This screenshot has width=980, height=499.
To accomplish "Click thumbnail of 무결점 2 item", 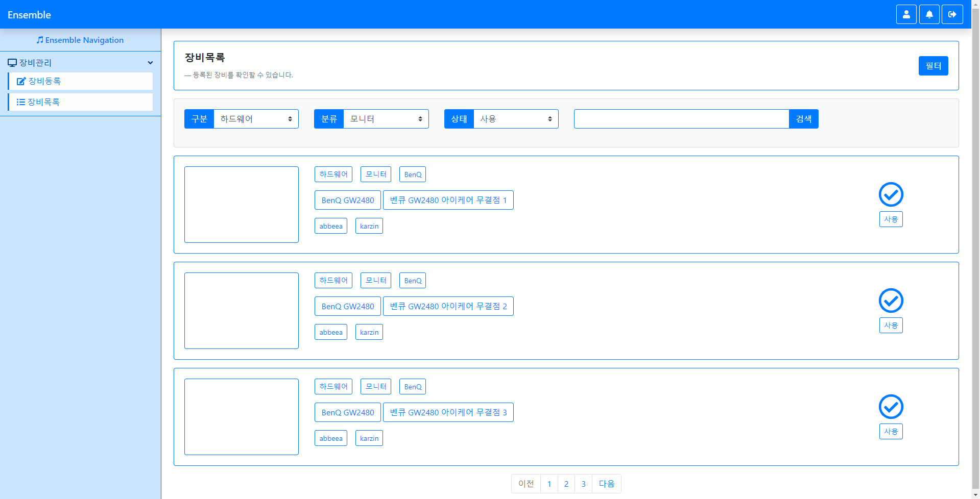I will 242,311.
